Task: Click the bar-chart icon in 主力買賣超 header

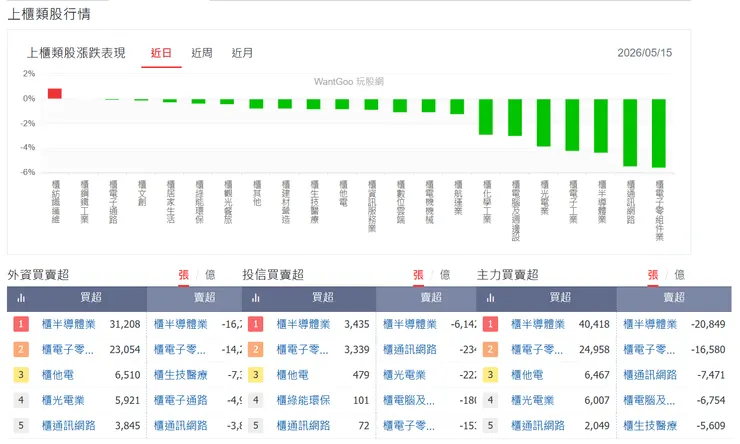Action: click(x=490, y=298)
